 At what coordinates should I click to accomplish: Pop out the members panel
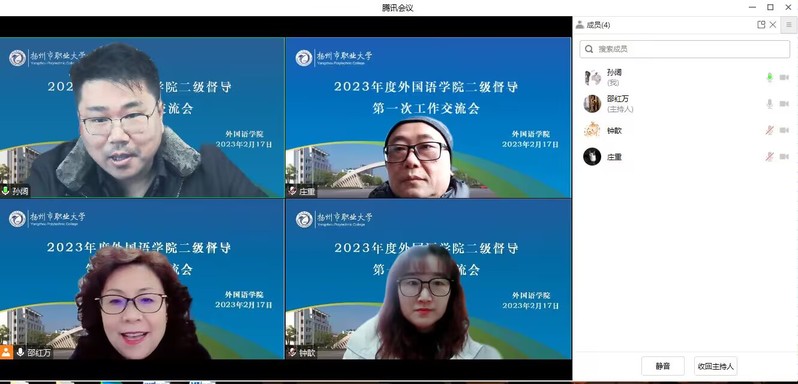point(761,24)
